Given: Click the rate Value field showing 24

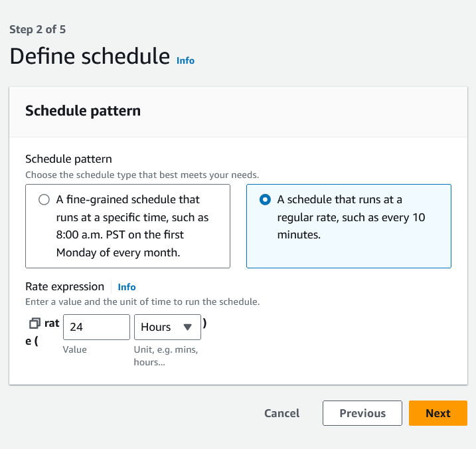Looking at the screenshot, I should pos(96,327).
